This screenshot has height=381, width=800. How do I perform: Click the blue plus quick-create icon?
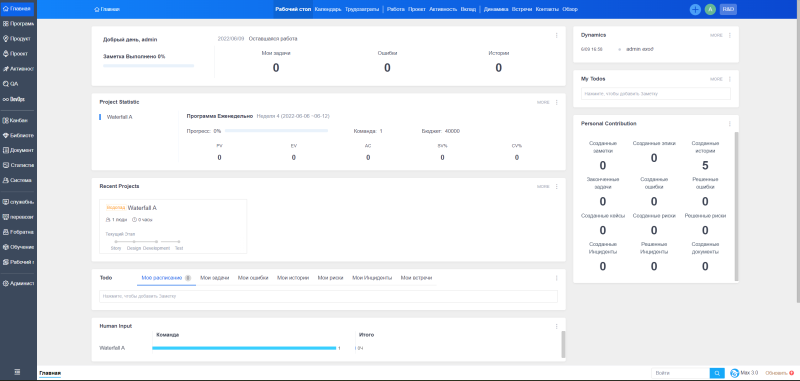coord(695,9)
